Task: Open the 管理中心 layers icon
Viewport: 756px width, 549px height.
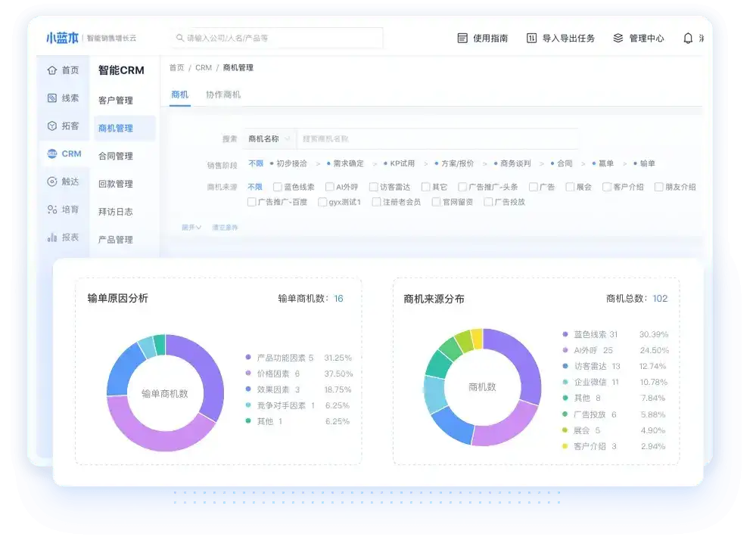Action: (x=618, y=38)
